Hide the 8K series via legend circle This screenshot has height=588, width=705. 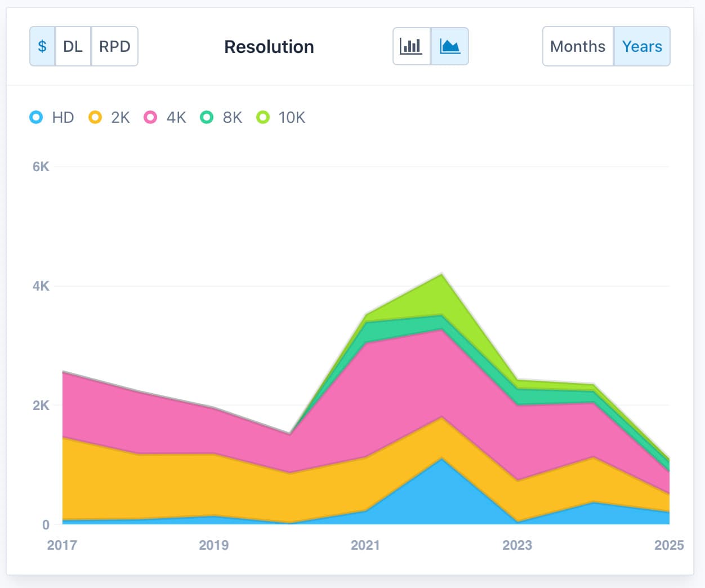coord(207,117)
